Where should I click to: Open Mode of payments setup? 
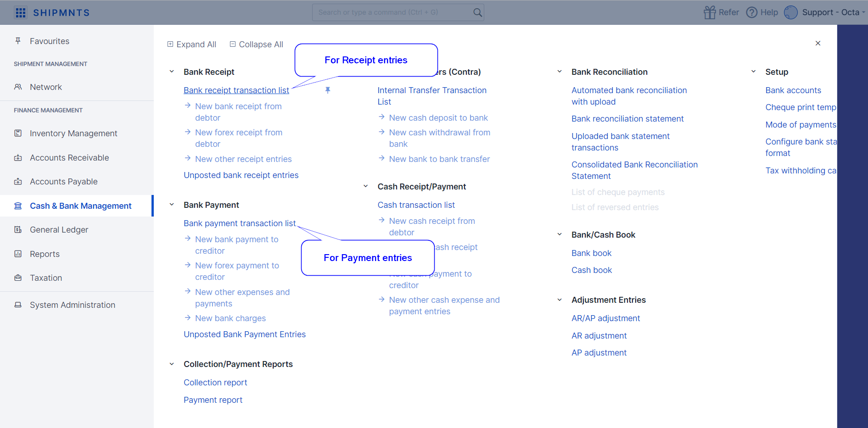pyautogui.click(x=801, y=125)
